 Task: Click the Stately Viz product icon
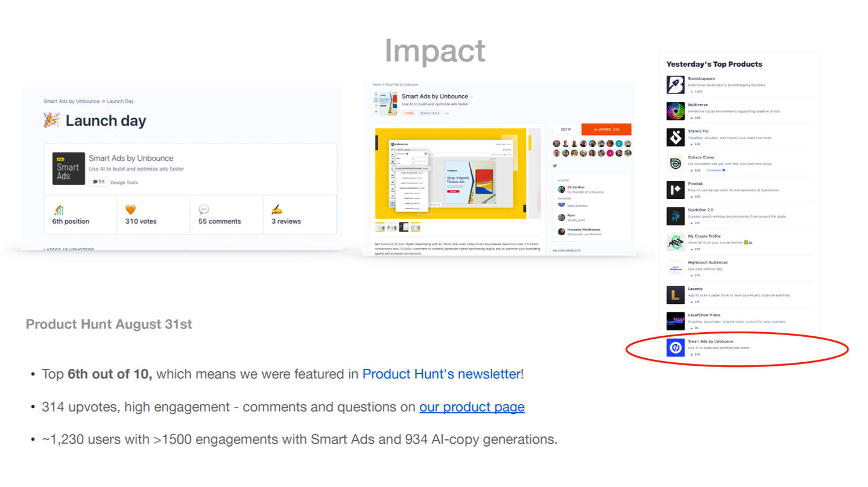[675, 137]
